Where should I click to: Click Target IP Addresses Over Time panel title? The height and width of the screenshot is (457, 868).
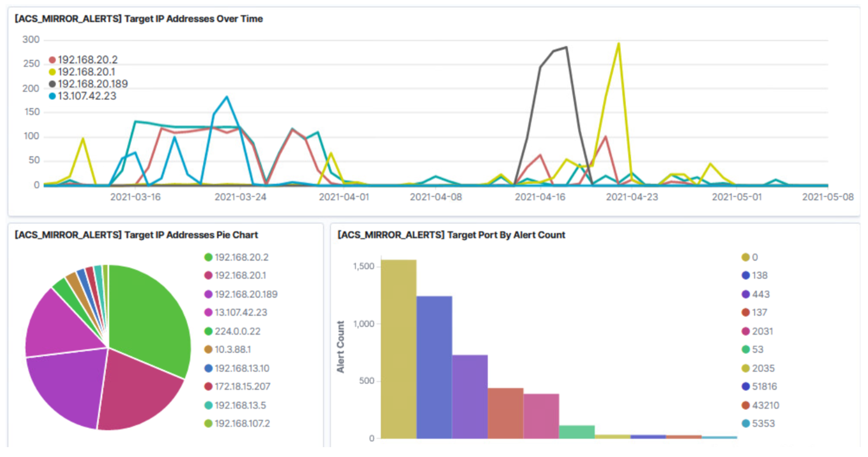pyautogui.click(x=138, y=19)
